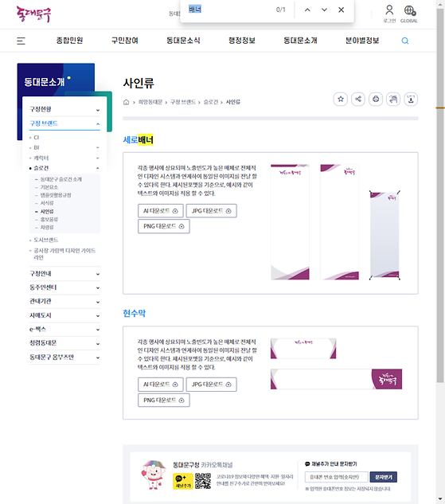Open 행정정보 main menu
This screenshot has height=504, width=445.
[x=242, y=41]
